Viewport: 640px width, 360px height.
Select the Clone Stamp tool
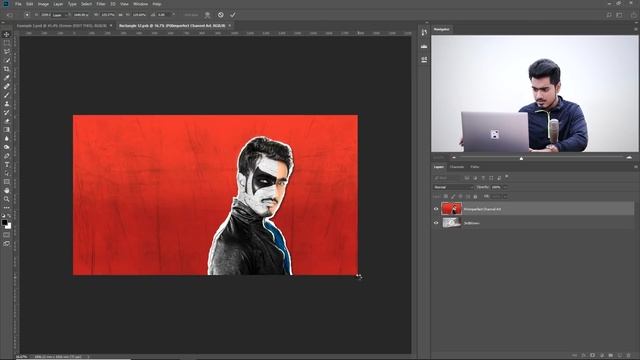(x=7, y=104)
